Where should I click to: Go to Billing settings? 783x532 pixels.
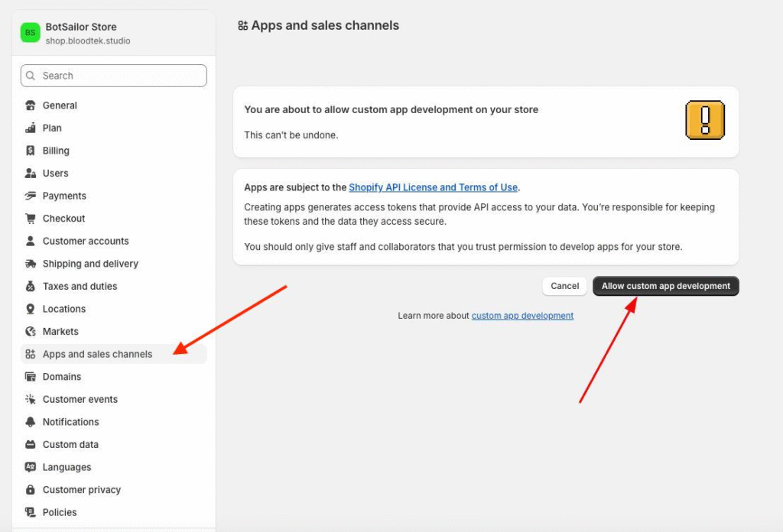(x=113, y=151)
